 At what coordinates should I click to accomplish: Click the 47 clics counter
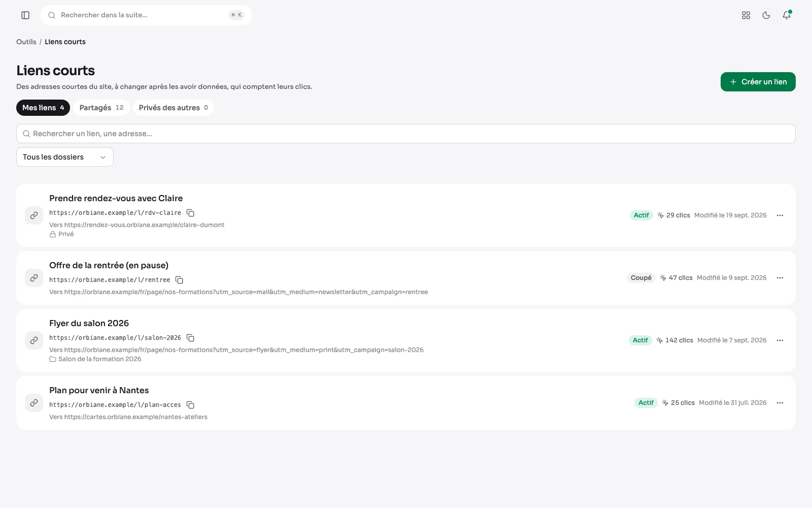676,278
